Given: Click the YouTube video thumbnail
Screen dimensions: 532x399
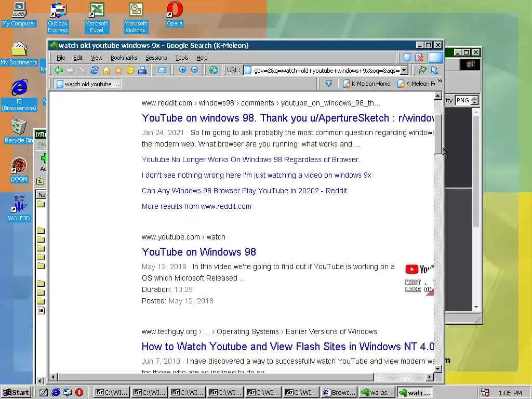Looking at the screenshot, I should coord(419,278).
